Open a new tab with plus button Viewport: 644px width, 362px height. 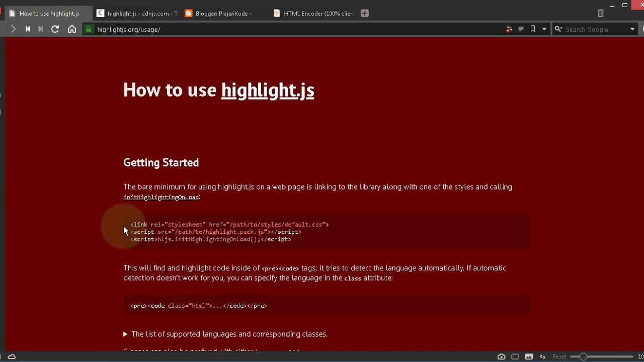tap(365, 14)
